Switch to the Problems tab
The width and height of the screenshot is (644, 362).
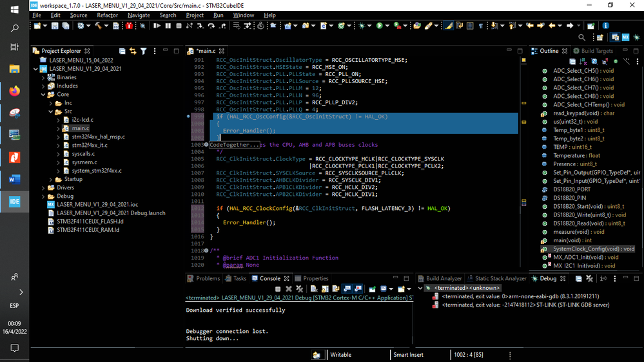tap(204, 278)
